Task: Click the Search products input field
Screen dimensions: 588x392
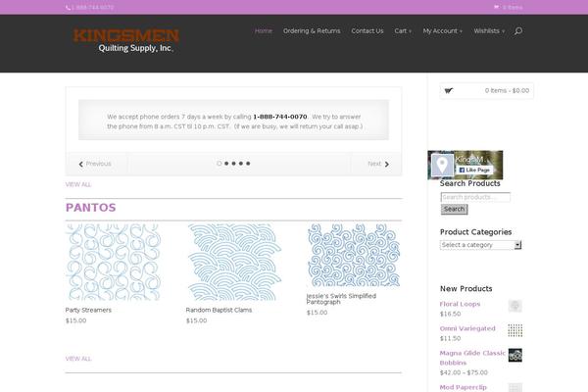Action: pyautogui.click(x=475, y=197)
